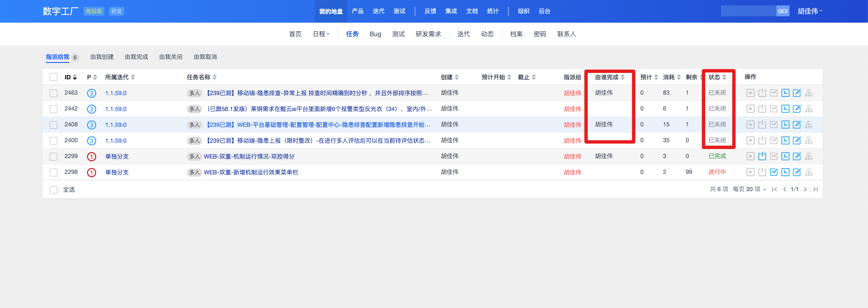
Task: Click the edit pencil icon for task 2442
Action: [796, 109]
